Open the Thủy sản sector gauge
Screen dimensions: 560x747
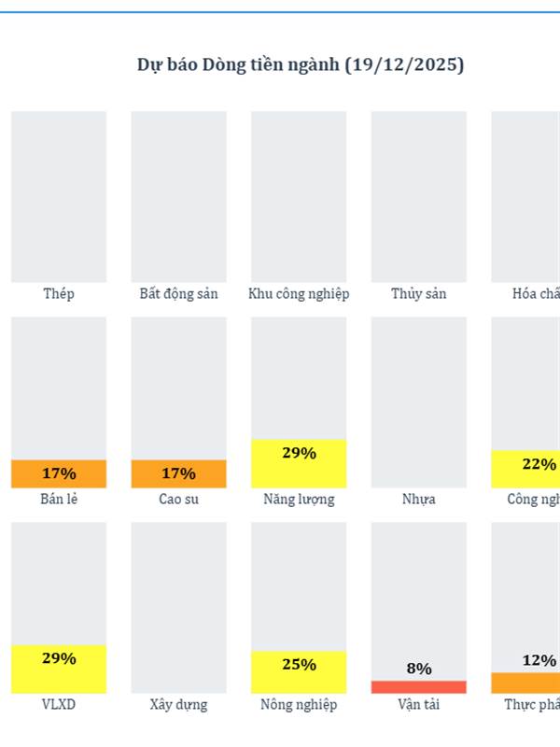[x=418, y=197]
